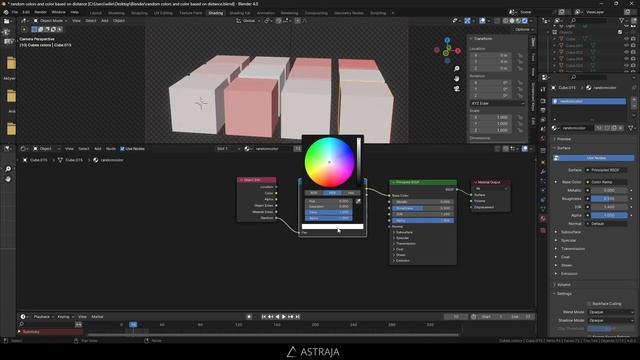Play the animation in reverse

[277, 317]
